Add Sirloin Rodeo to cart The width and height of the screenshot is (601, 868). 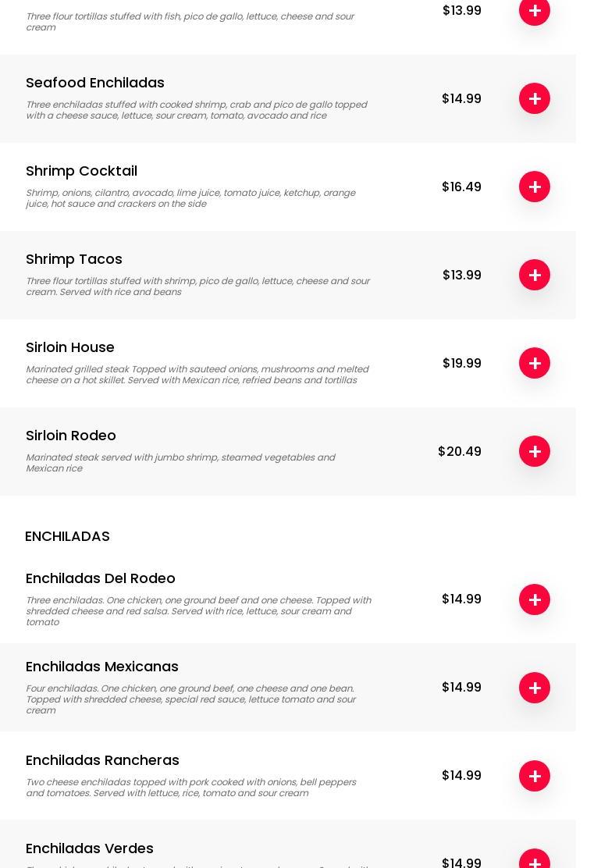[x=535, y=451]
